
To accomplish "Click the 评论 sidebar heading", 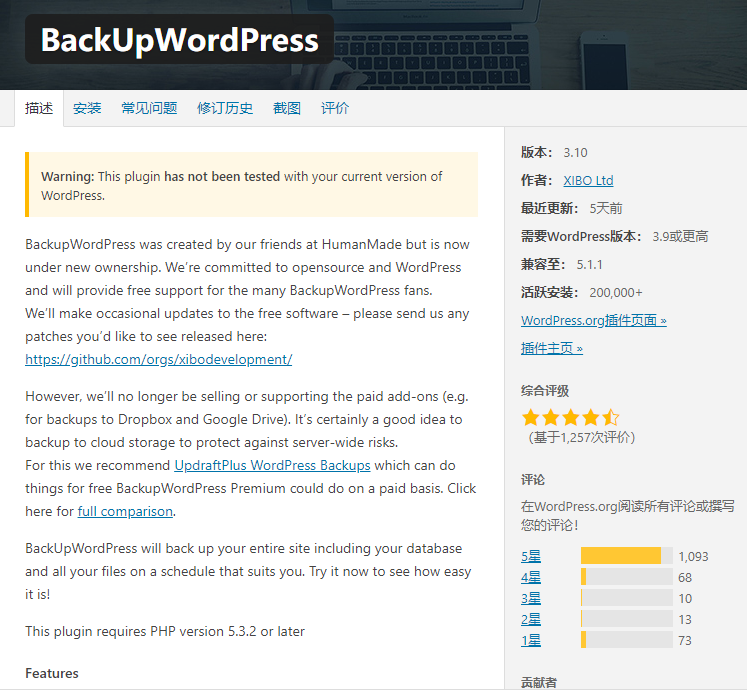I will [x=533, y=479].
